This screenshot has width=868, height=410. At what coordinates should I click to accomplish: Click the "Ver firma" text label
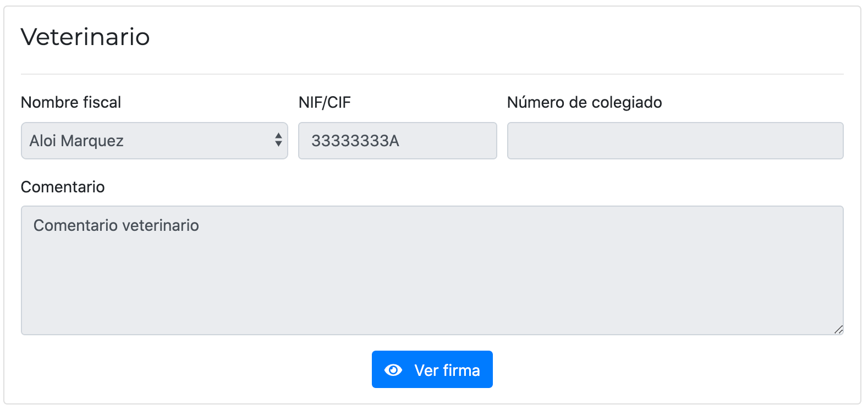(x=447, y=370)
